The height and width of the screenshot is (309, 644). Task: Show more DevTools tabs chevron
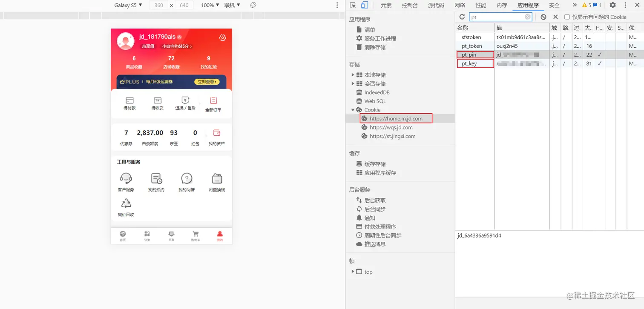click(575, 5)
